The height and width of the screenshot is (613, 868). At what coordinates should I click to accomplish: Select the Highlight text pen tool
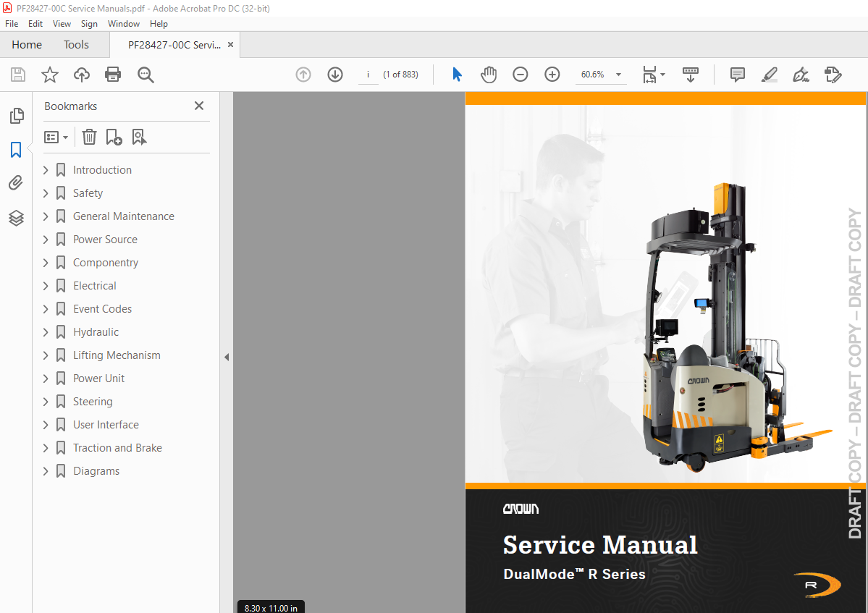click(x=770, y=74)
